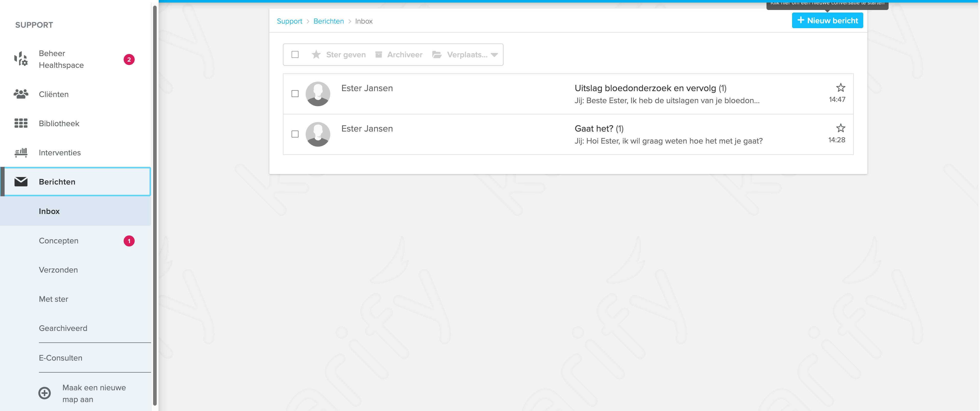Open the Beheer Healthspace menu item
Screen dimensions: 980x411
click(x=76, y=59)
